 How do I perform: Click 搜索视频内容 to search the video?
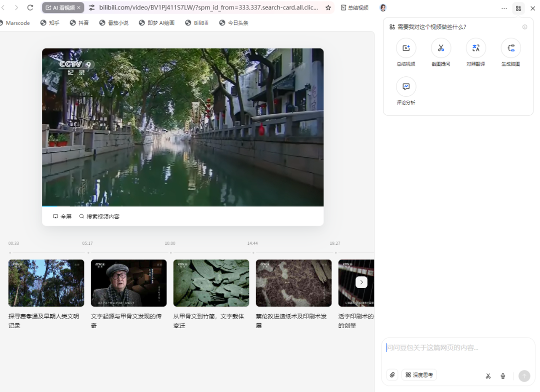click(x=99, y=217)
